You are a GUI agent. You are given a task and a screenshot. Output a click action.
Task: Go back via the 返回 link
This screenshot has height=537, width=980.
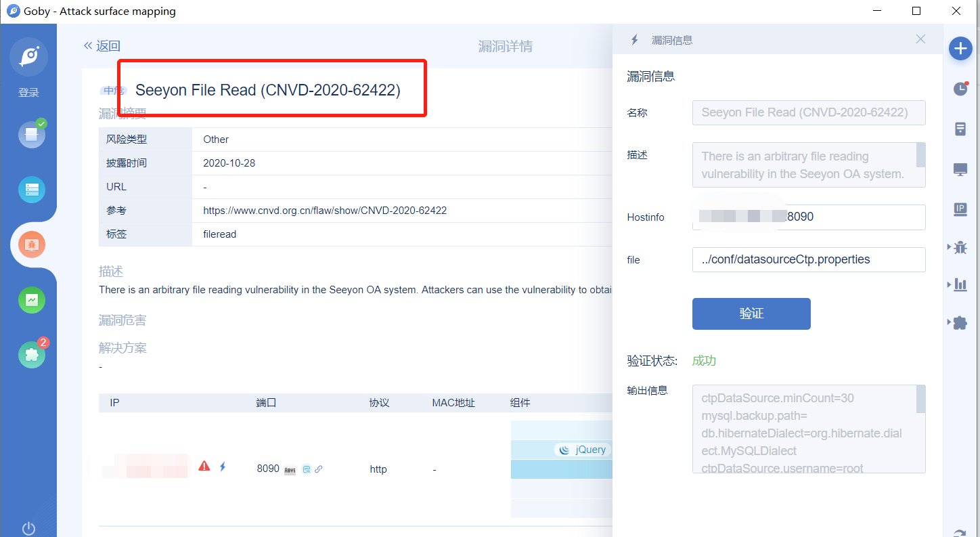click(102, 46)
